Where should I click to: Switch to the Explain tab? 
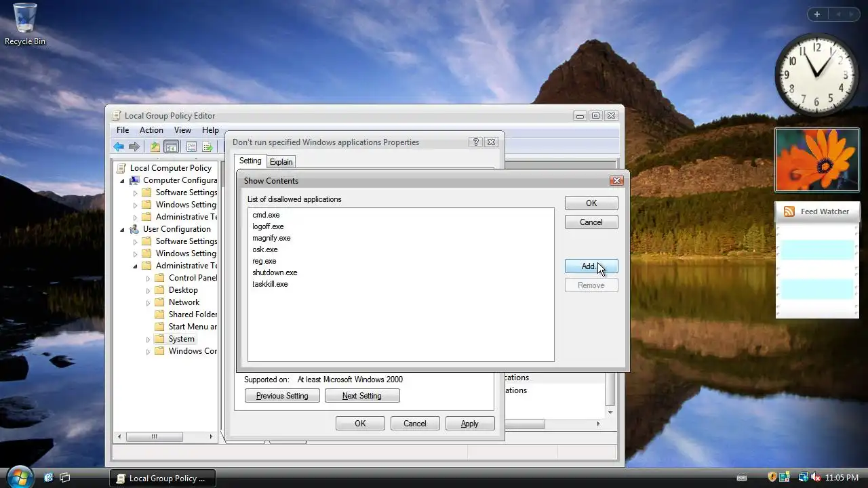[281, 162]
